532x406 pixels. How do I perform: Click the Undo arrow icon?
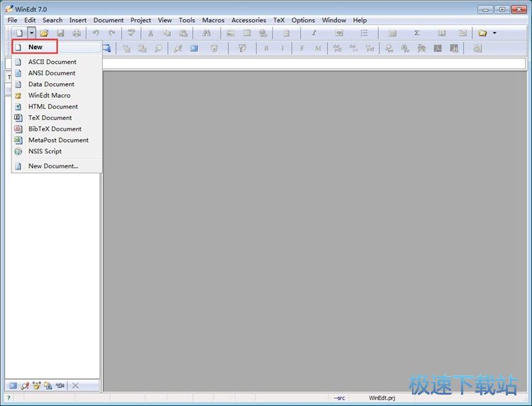point(96,33)
